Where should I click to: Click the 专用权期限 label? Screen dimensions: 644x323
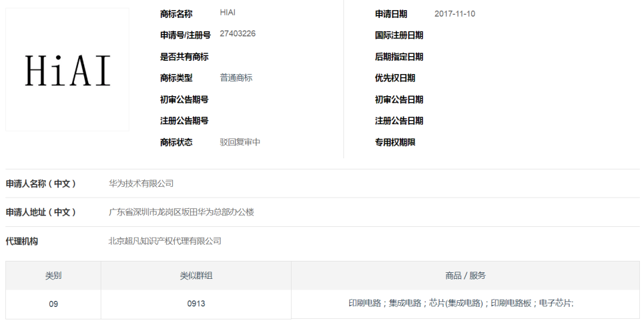[395, 142]
